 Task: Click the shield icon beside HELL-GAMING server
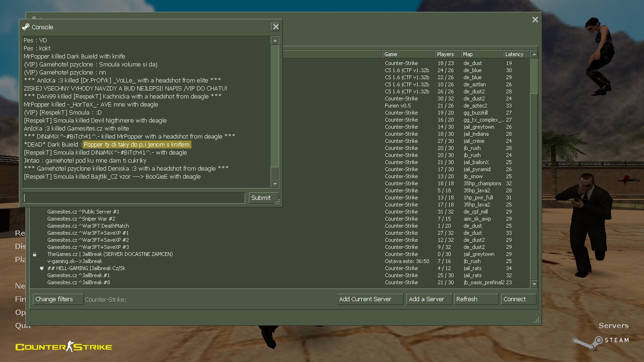[x=41, y=268]
